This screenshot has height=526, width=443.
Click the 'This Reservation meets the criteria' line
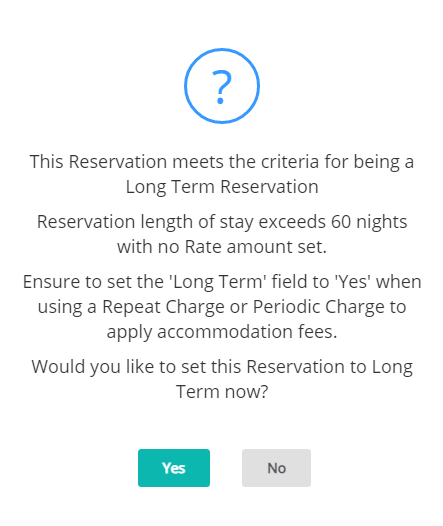tap(222, 162)
